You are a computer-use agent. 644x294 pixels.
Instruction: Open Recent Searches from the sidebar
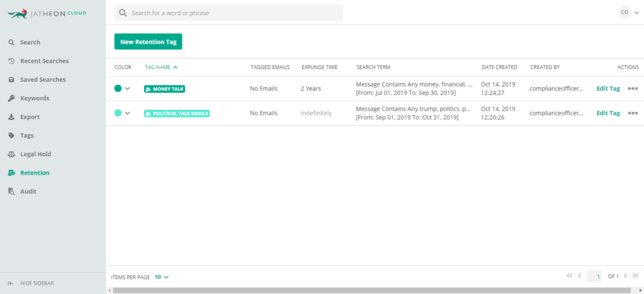click(x=45, y=61)
